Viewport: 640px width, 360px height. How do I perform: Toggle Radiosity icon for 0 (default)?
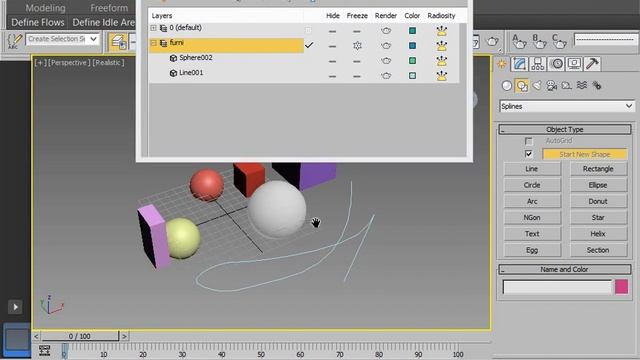[x=441, y=31]
